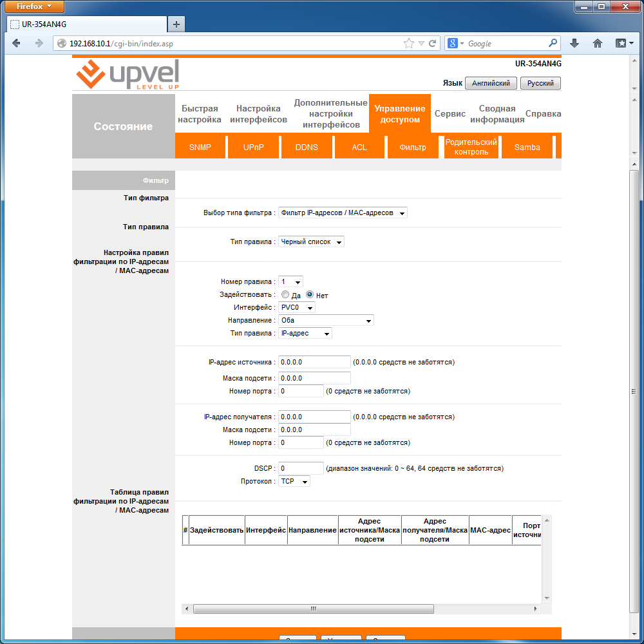Open the Samba submenu tab
The image size is (644, 644).
click(527, 147)
